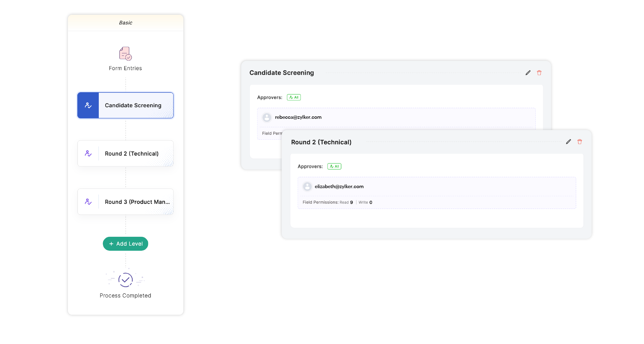This screenshot has height=344, width=644.
Task: Select the Candidate Screening level
Action: pyautogui.click(x=133, y=105)
